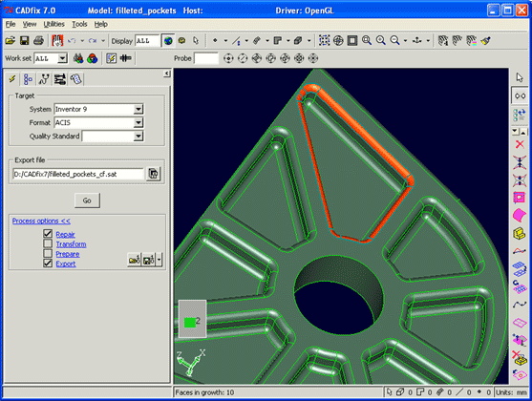Screen dimensions: 532x401
Task: Click the wavy curve tool in right toolbar
Action: (520, 304)
